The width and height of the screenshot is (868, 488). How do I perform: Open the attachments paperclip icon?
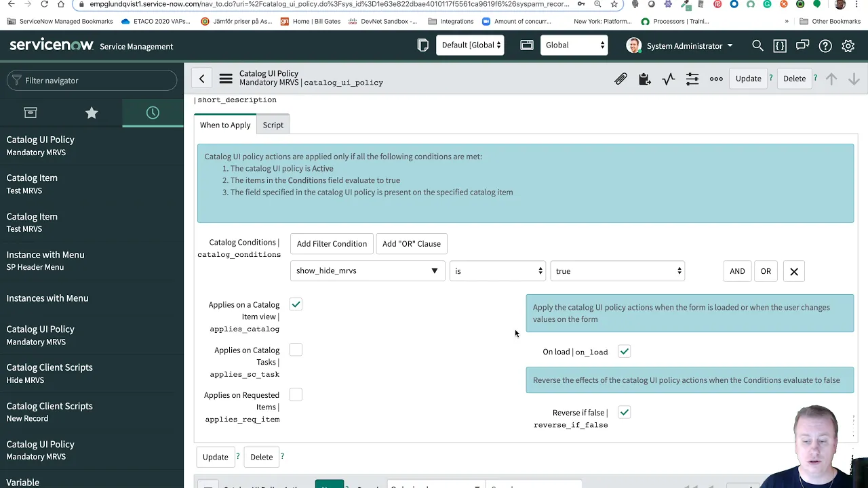(620, 79)
